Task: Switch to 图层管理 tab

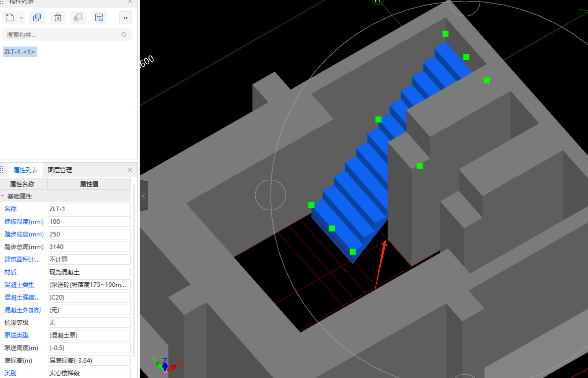Action: click(x=60, y=170)
